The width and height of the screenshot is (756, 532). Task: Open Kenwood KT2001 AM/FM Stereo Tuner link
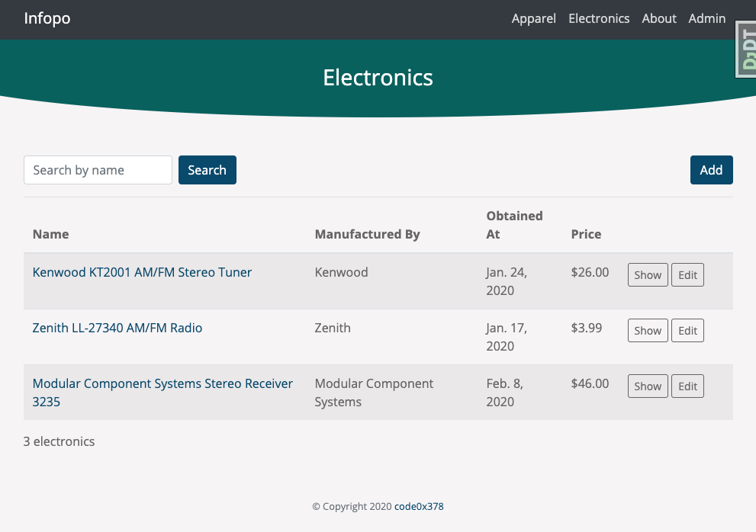[x=142, y=272]
